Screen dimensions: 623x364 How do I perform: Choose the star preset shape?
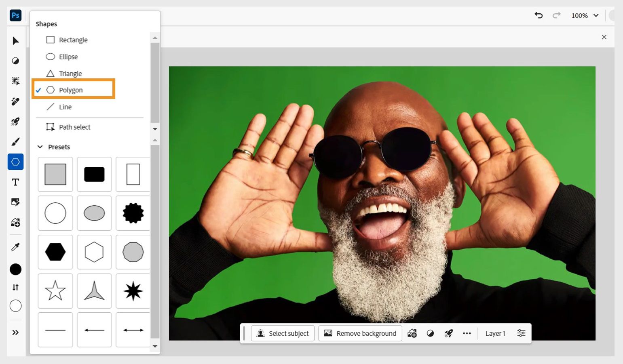coord(55,290)
